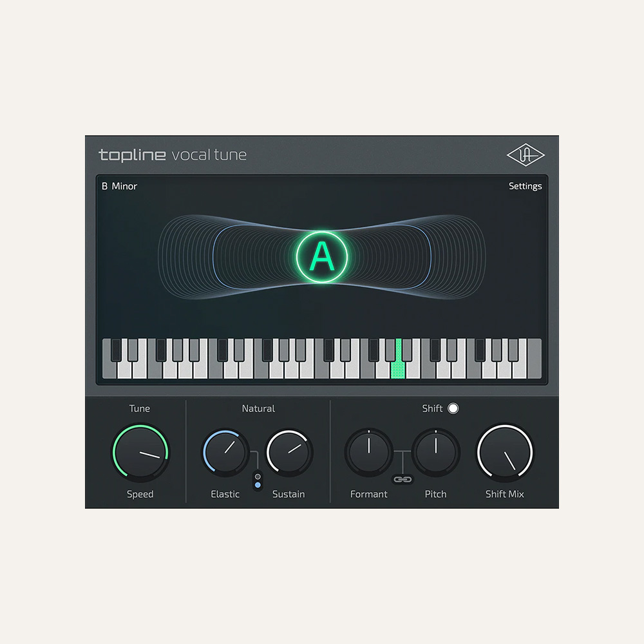Open the Settings menu

525,186
